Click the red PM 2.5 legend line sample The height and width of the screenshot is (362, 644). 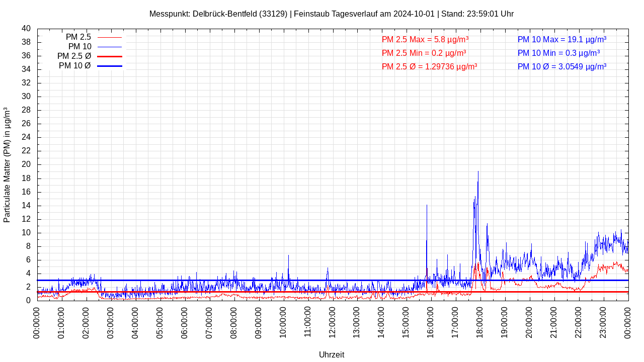click(x=109, y=37)
